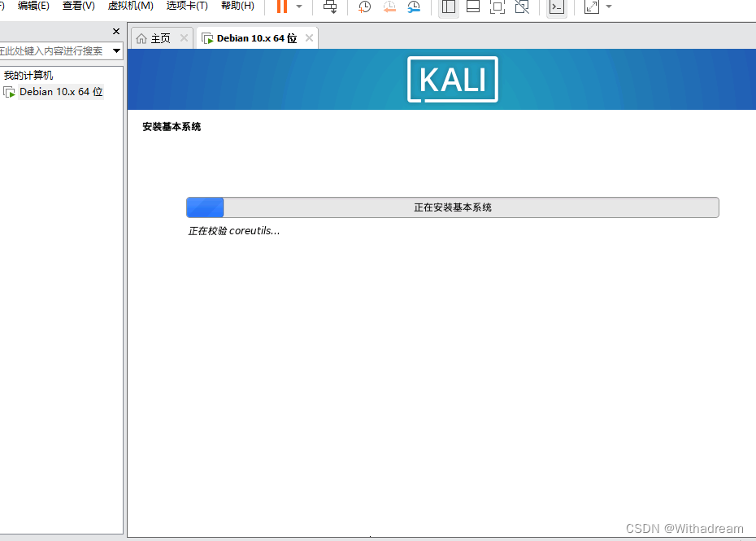Take a snapshot of the virtual machine
This screenshot has width=756, height=541.
point(364,7)
